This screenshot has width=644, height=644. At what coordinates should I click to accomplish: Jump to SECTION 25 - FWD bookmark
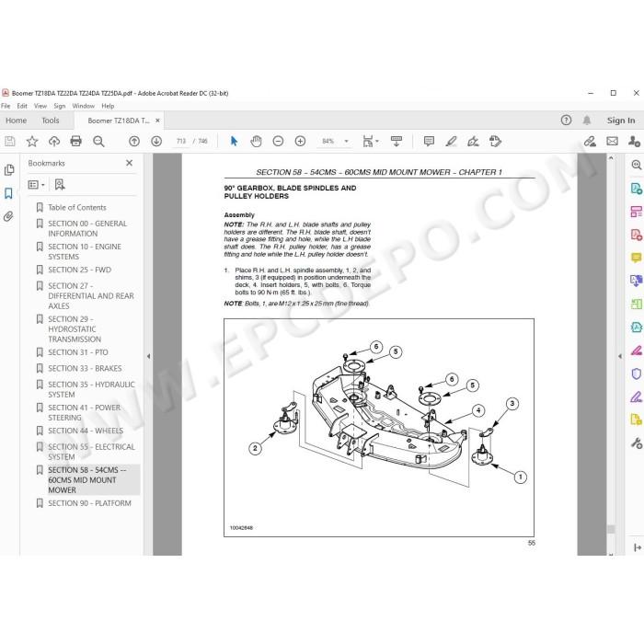pyautogui.click(x=80, y=270)
